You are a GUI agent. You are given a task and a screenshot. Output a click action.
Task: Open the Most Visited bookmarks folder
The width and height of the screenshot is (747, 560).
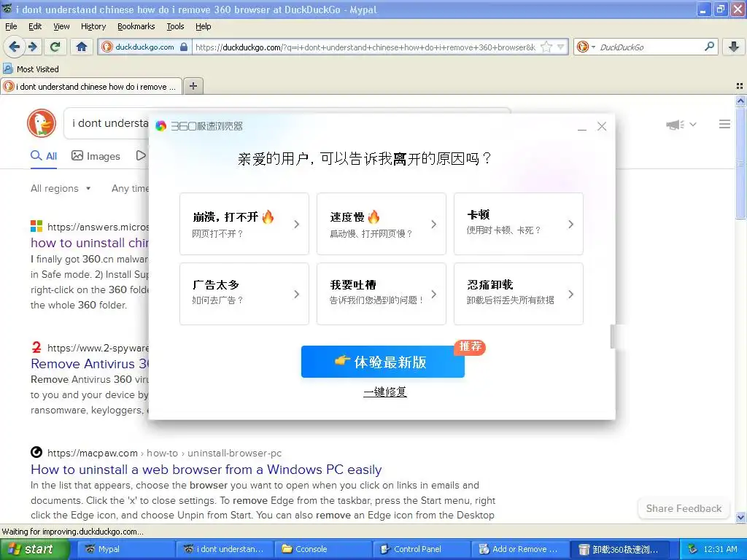pos(31,69)
